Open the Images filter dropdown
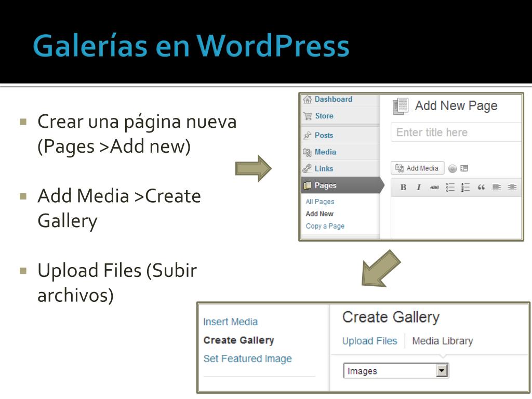Viewport: 532px width, 399px height. pos(396,371)
